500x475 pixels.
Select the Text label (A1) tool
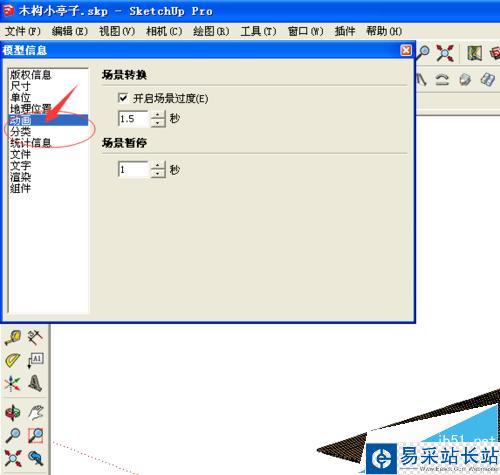(35, 360)
